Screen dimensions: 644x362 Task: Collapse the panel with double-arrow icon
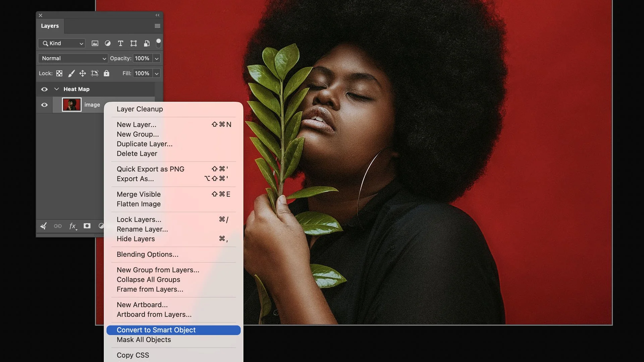pos(157,15)
